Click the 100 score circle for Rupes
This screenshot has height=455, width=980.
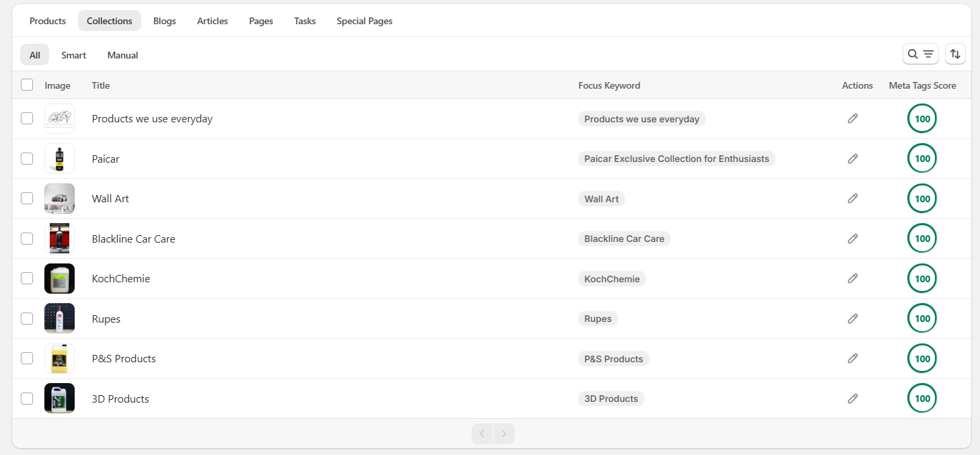922,319
